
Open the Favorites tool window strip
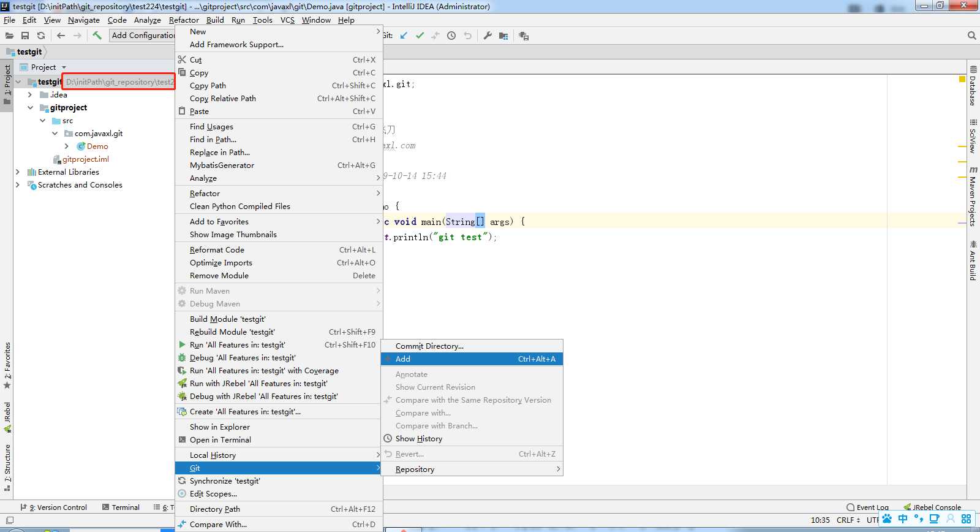7,366
